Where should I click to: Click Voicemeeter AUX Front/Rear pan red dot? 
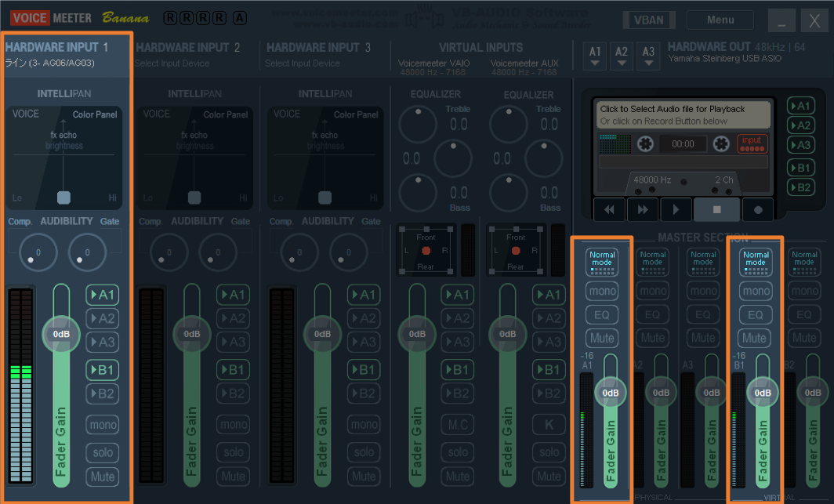(x=516, y=250)
